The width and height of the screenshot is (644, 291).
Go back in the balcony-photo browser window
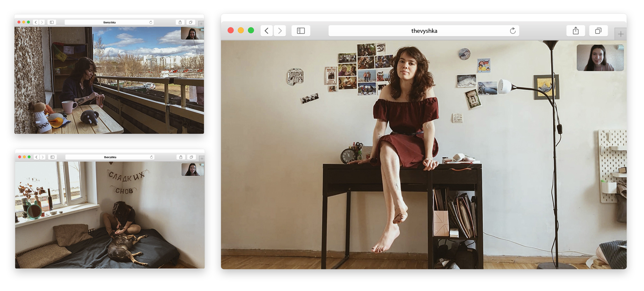click(36, 22)
